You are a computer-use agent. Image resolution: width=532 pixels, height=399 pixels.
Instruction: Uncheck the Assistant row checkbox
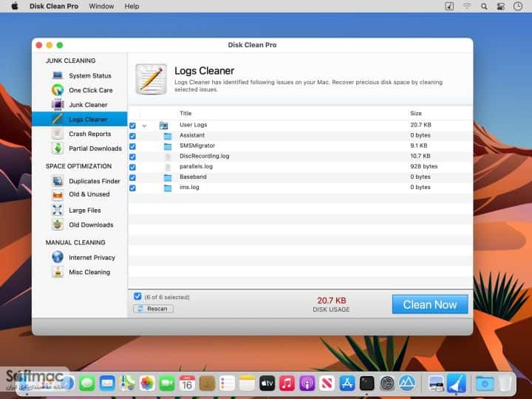pos(133,136)
